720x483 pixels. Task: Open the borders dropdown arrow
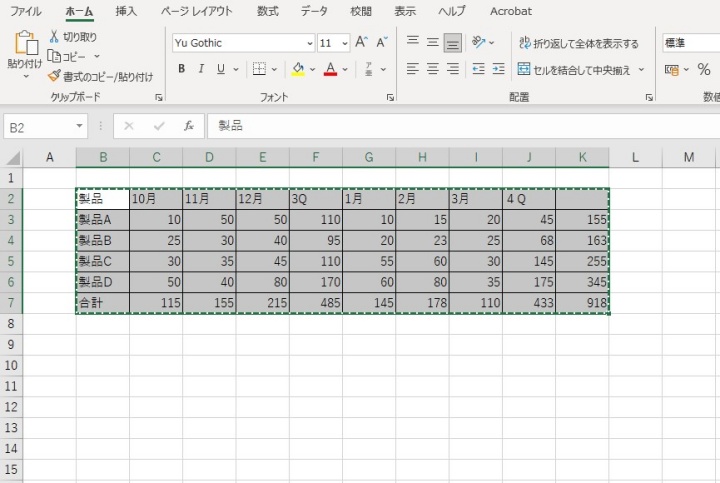click(x=274, y=69)
